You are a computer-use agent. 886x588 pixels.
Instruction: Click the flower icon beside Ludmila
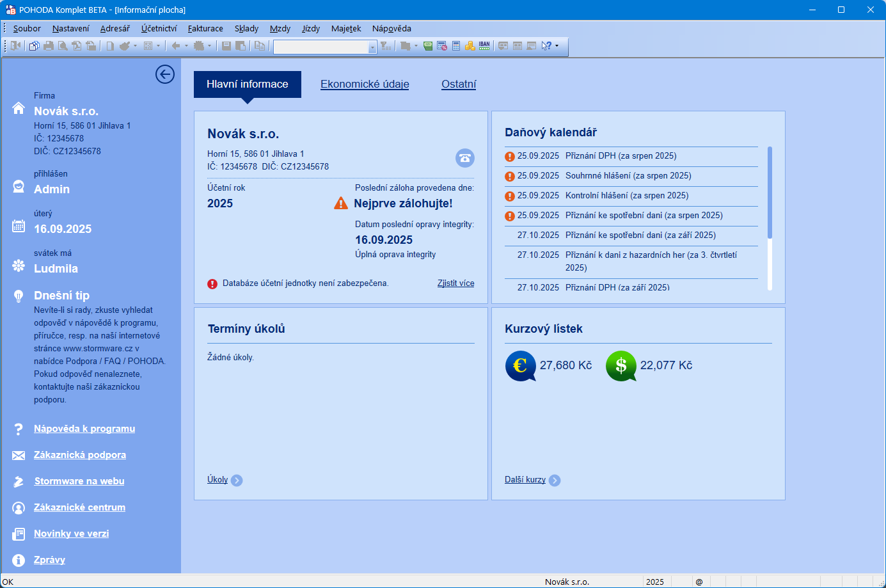pyautogui.click(x=19, y=266)
